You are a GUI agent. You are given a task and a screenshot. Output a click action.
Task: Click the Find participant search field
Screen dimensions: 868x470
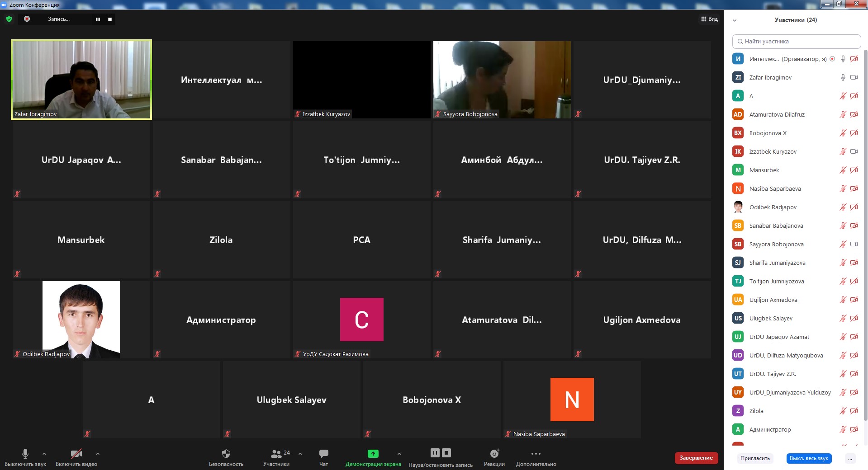[796, 42]
